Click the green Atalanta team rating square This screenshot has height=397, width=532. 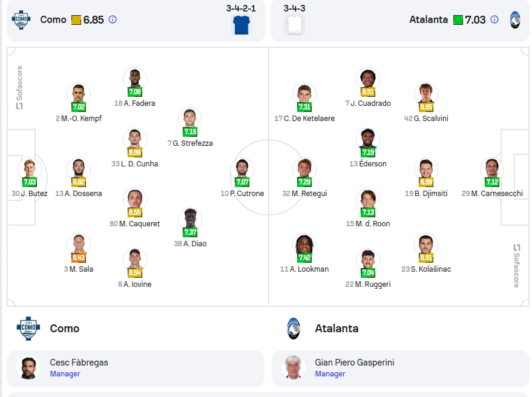pyautogui.click(x=458, y=20)
